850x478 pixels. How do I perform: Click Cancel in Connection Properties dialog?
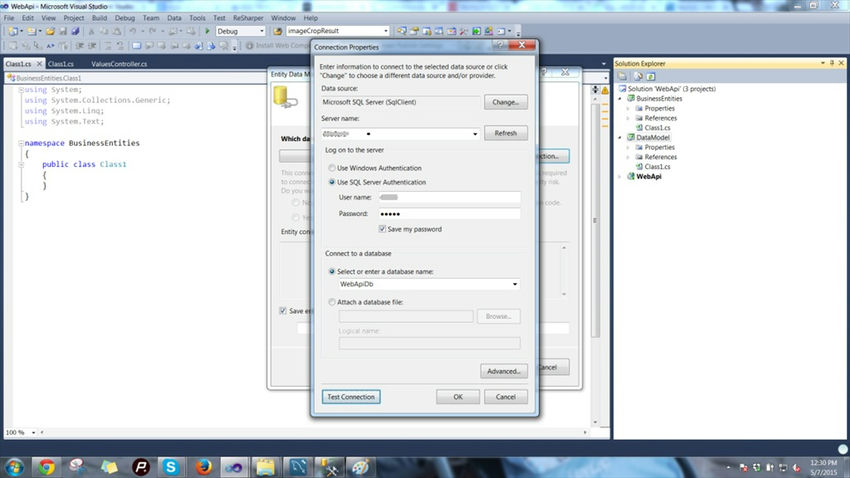click(x=506, y=397)
